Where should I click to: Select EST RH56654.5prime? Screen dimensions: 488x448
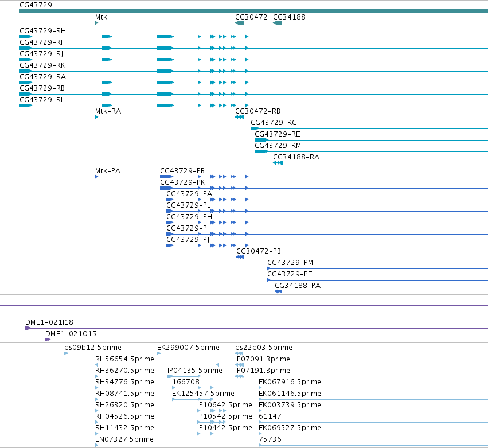(x=124, y=359)
